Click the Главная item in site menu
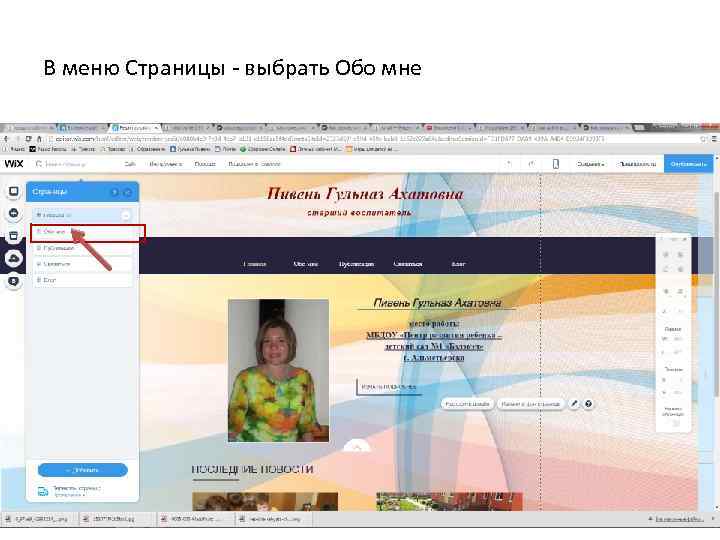The width and height of the screenshot is (720, 540). 254,264
